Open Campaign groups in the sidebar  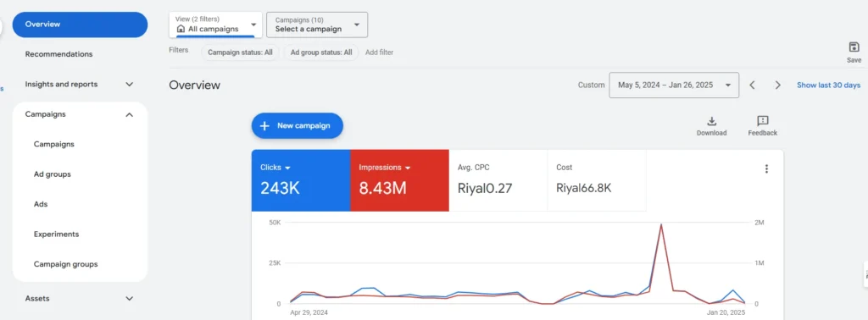[x=65, y=264]
